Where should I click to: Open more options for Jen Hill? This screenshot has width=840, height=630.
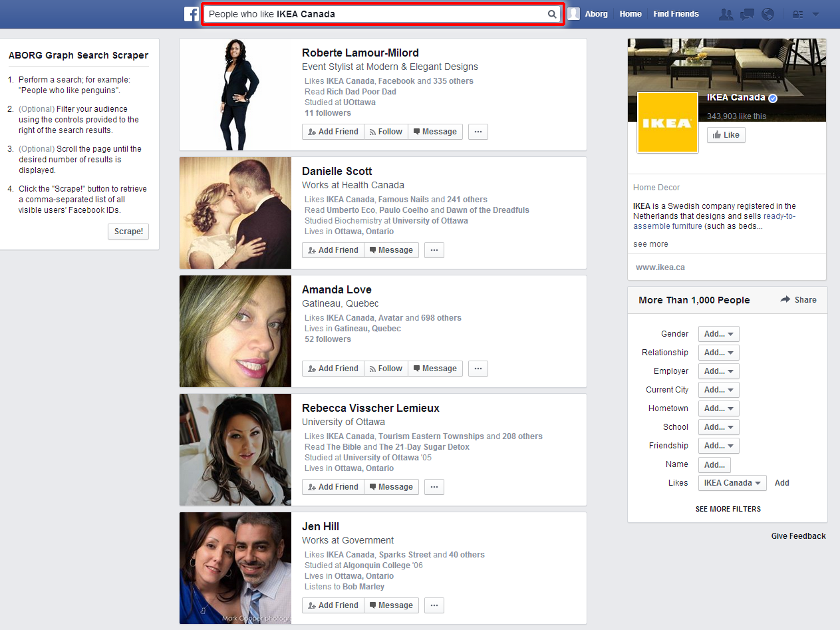[x=434, y=605]
